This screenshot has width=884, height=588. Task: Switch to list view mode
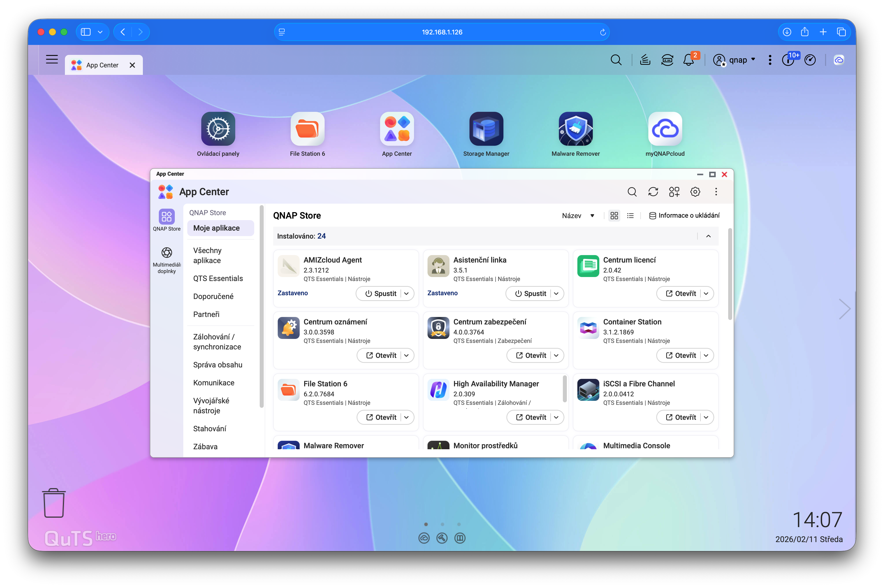pyautogui.click(x=630, y=216)
